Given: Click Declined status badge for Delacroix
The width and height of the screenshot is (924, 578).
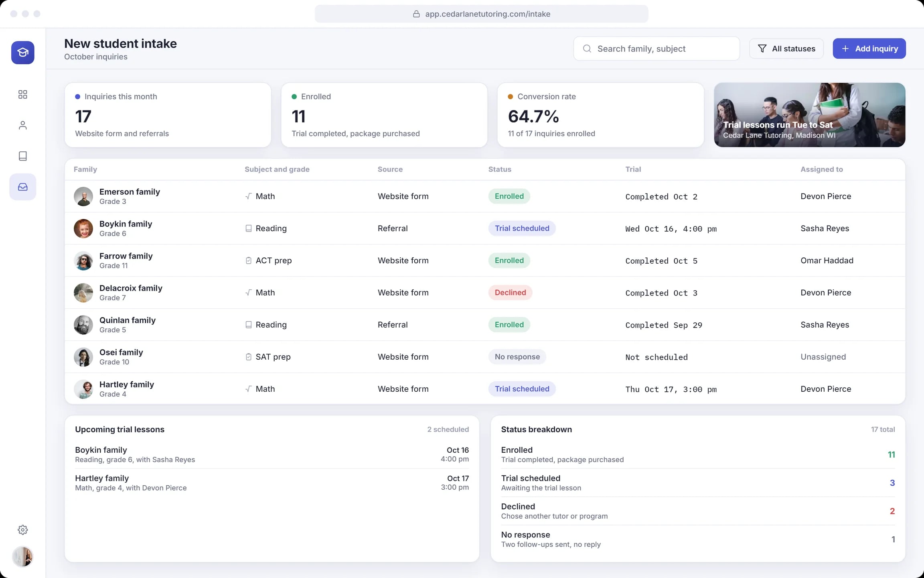Looking at the screenshot, I should tap(510, 293).
